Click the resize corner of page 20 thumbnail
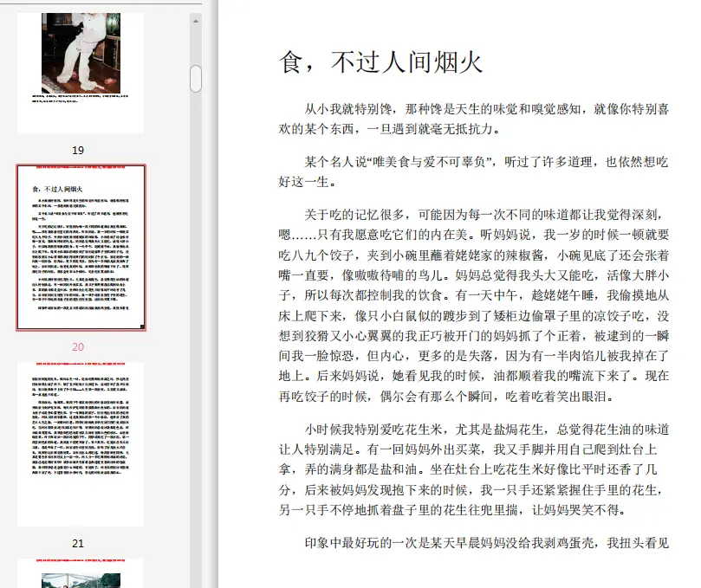 143,326
